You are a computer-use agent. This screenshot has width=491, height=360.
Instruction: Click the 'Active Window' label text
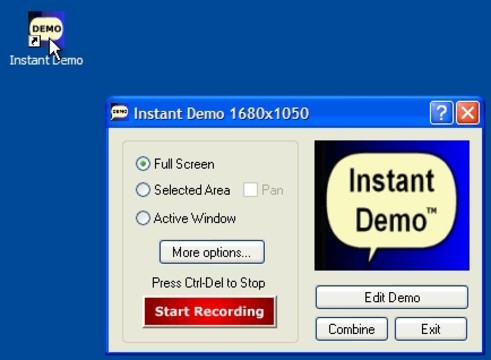click(195, 218)
